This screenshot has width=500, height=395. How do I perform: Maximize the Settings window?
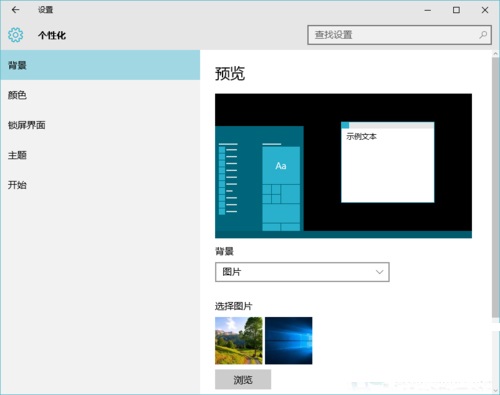(456, 10)
